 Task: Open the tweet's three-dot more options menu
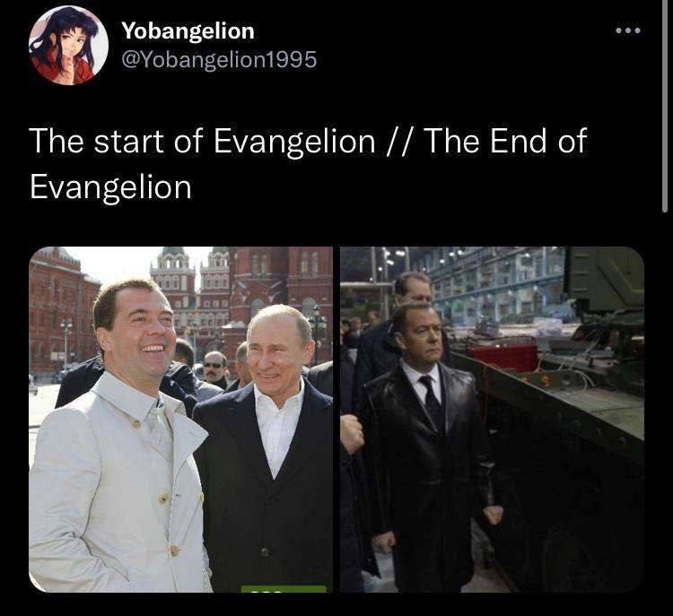coord(628,30)
